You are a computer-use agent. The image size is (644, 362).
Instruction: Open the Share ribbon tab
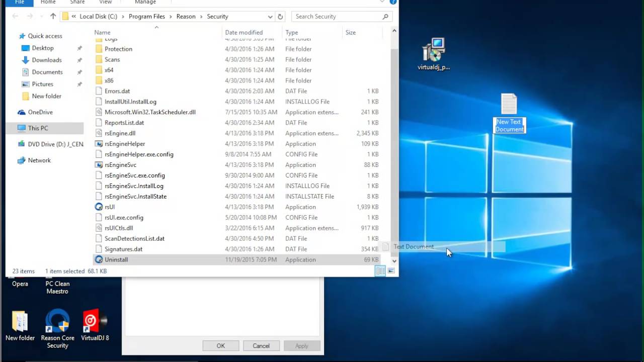pos(77,2)
